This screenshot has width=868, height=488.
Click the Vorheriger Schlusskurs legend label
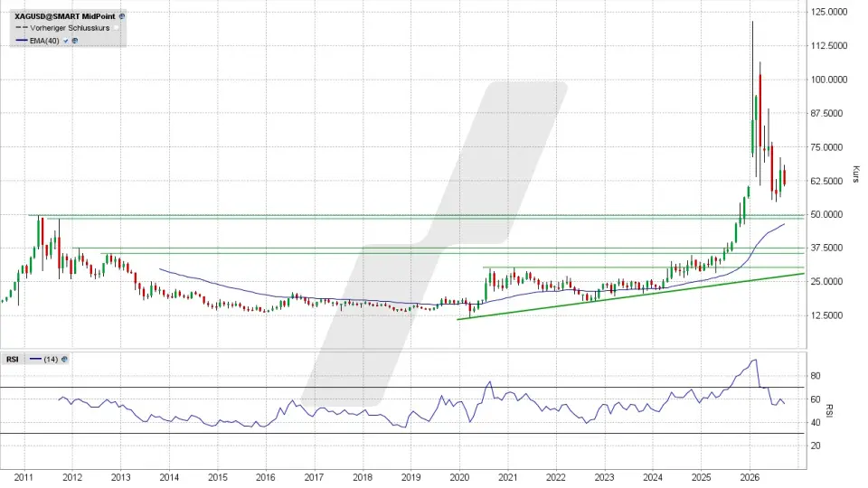[70, 28]
